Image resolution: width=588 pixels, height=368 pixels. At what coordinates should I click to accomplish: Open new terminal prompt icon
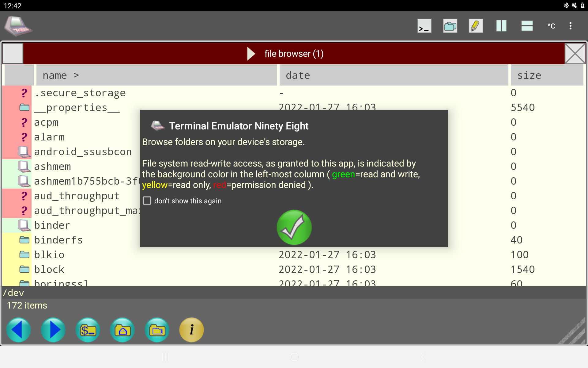[x=424, y=26]
